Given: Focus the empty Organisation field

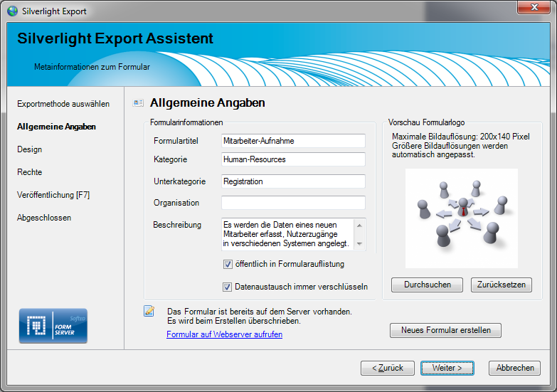Looking at the screenshot, I should [293, 203].
